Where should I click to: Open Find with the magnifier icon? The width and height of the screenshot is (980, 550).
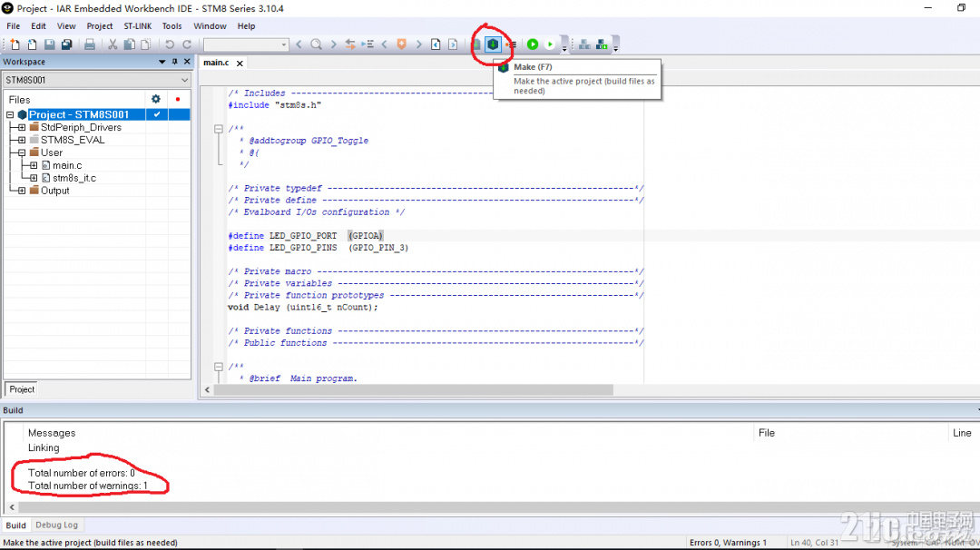[317, 44]
